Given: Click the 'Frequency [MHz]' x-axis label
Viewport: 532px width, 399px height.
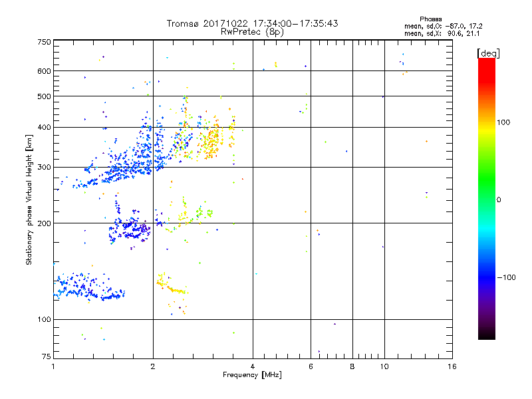Looking at the screenshot, I should click(252, 375).
